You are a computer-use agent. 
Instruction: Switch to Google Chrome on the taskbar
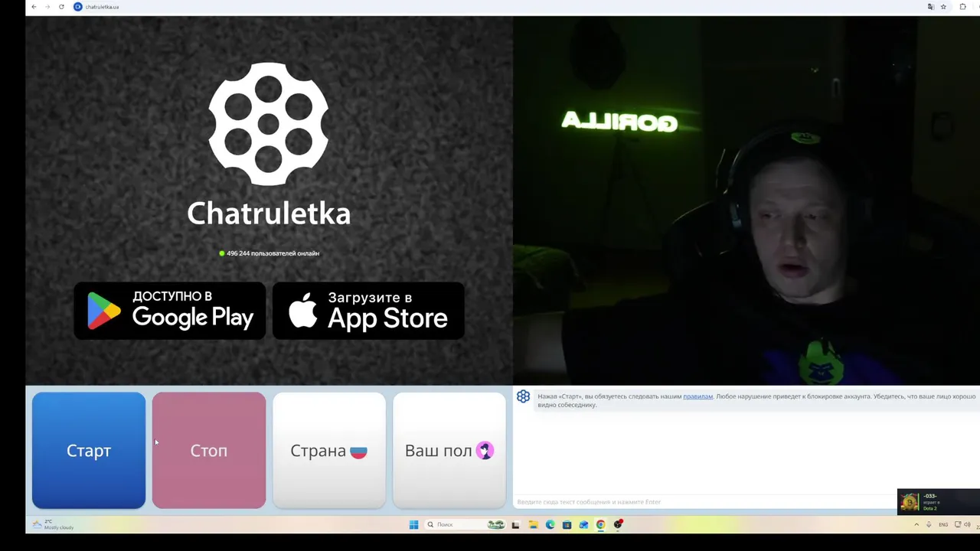(600, 524)
